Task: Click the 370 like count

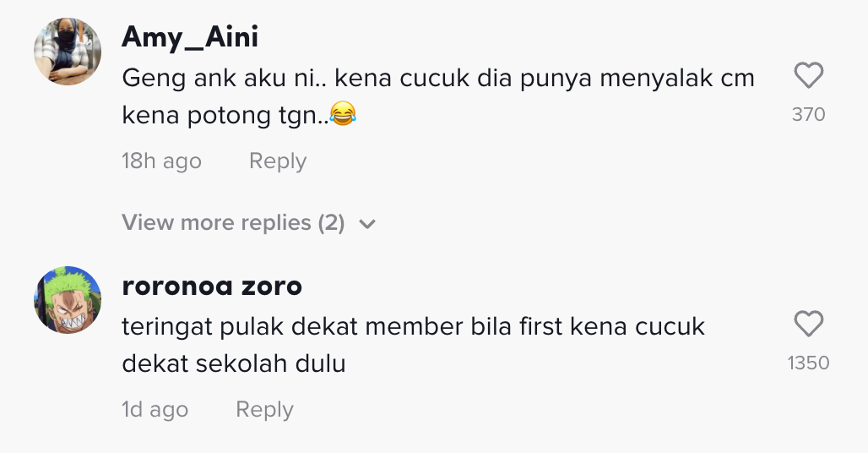Action: point(808,114)
